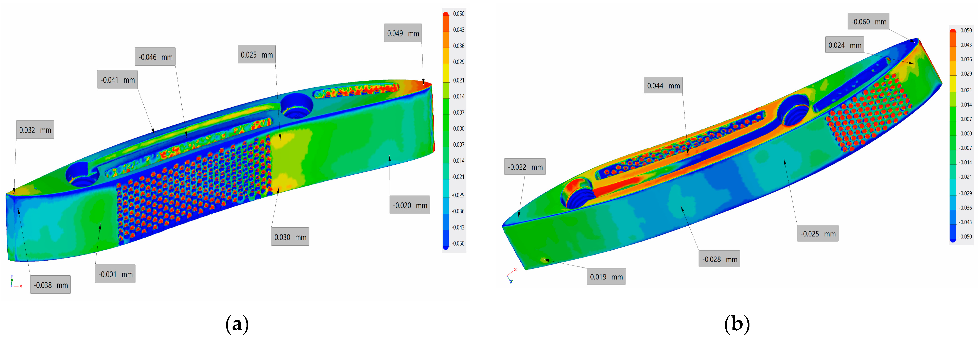Click the 0.049 mm deviation label
Screen dimensions: 980x340
(403, 33)
